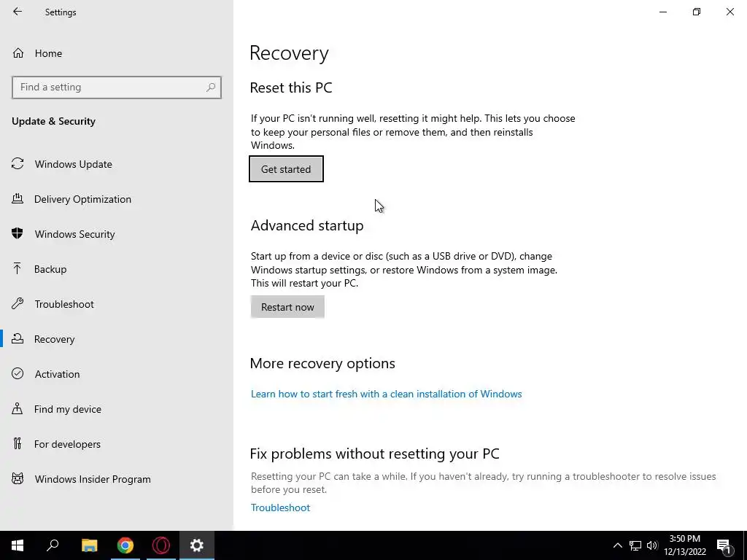Open the volume tray icon
The height and width of the screenshot is (560, 747).
pyautogui.click(x=652, y=545)
